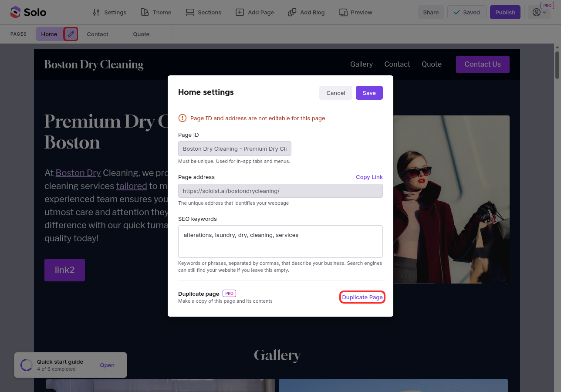
Task: Click the 'Boston Dry' underlined link
Action: [78, 173]
